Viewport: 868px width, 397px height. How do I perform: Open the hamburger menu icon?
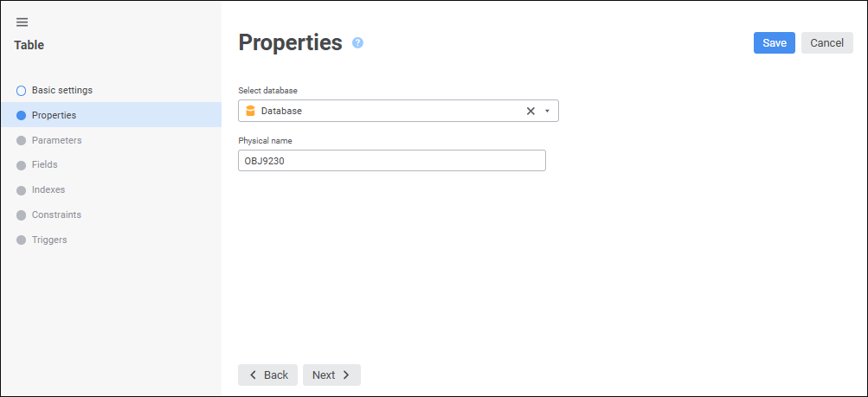22,22
